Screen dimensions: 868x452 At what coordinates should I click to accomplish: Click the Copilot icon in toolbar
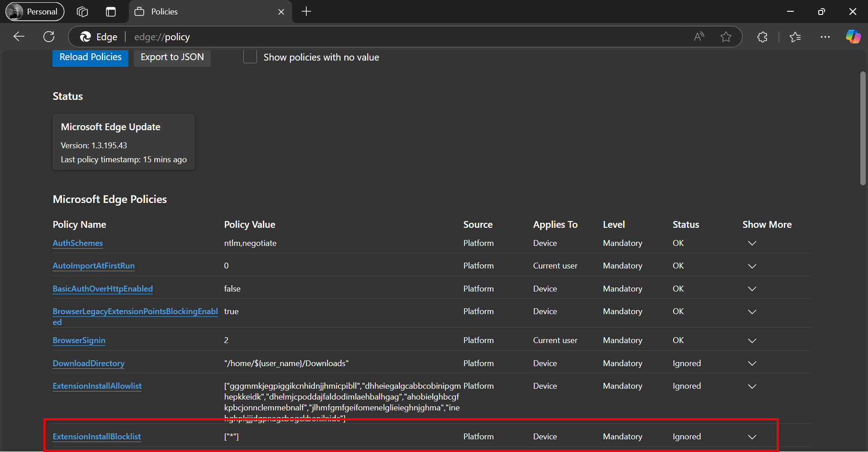click(853, 37)
